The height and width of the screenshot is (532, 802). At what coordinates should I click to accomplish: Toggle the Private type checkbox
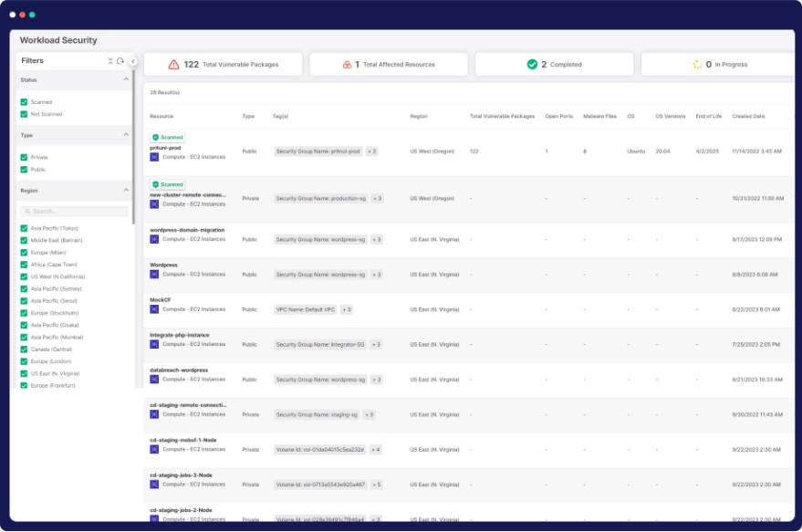[x=24, y=157]
